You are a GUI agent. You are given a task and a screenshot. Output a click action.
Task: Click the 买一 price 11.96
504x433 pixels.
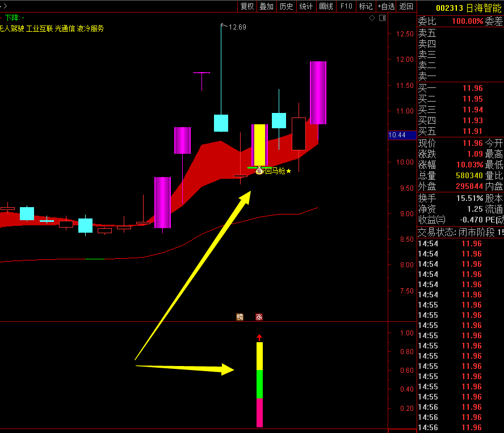[472, 88]
